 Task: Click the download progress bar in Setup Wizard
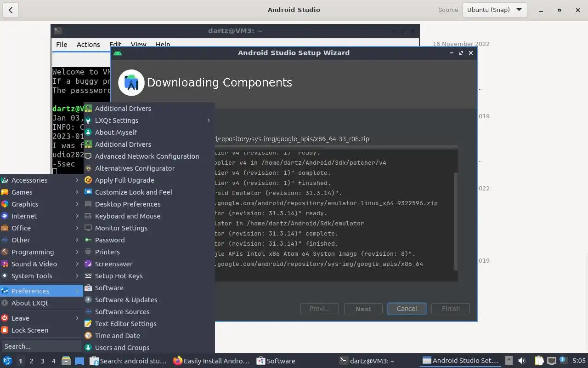(336, 146)
